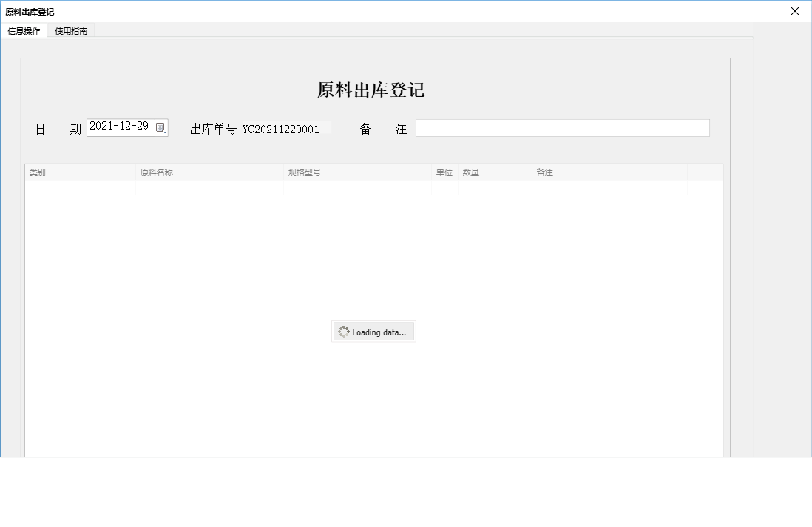Open the date dropdown for 2021-12-29

coord(161,127)
